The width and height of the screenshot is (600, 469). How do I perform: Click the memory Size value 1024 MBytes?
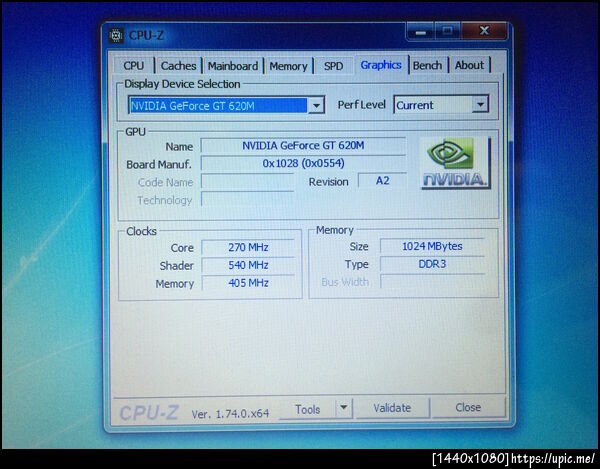[432, 246]
